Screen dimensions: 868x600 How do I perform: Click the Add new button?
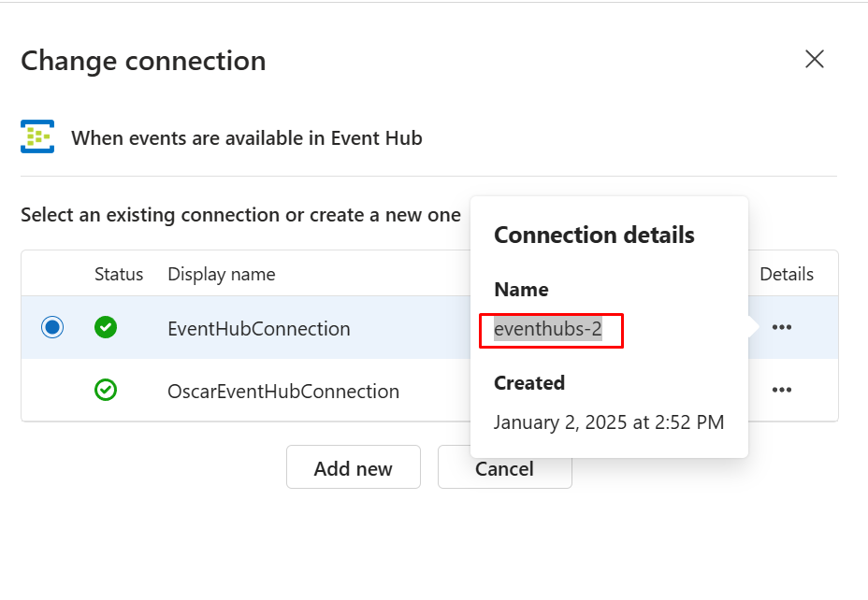353,468
